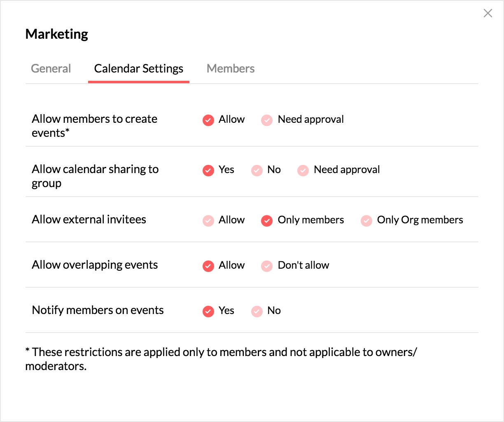Click the Marketing group title
504x422 pixels.
57,34
